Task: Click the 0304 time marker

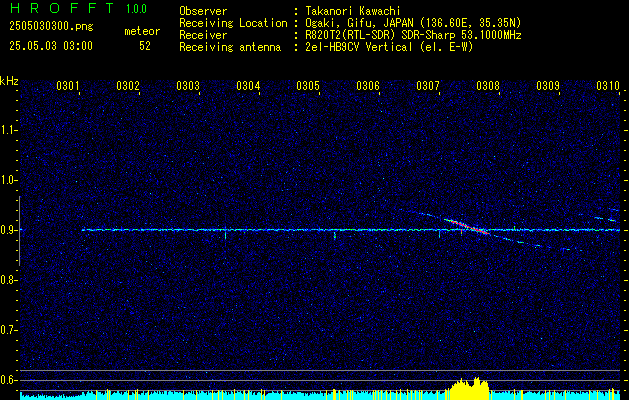Action: pyautogui.click(x=248, y=86)
